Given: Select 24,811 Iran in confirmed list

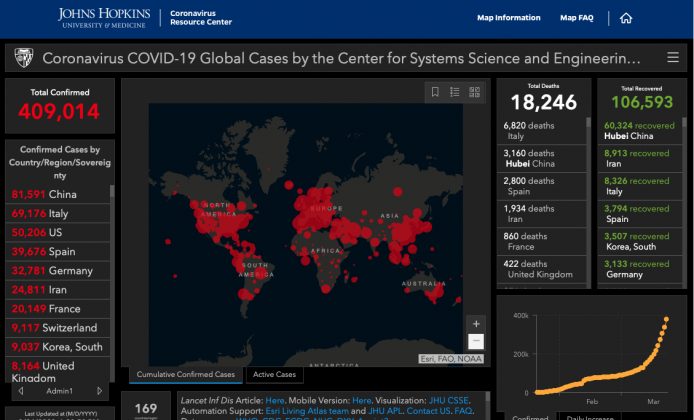Looking at the screenshot, I should coord(58,289).
